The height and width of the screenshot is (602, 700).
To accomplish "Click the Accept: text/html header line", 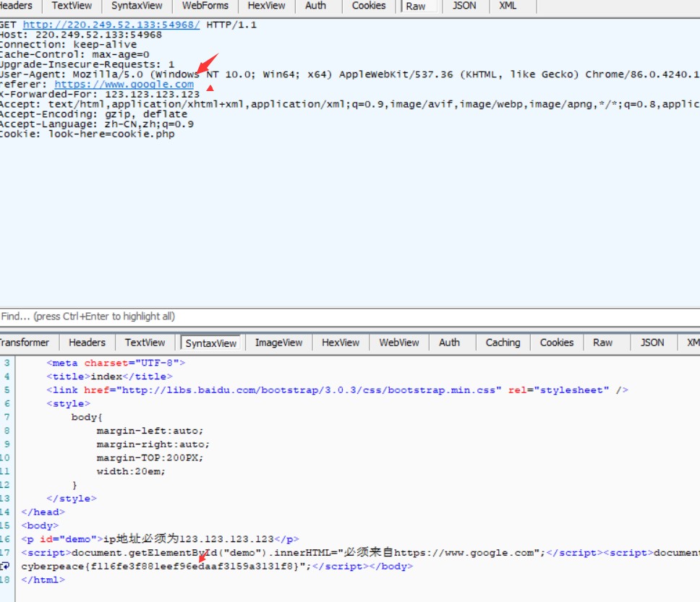I will (350, 104).
